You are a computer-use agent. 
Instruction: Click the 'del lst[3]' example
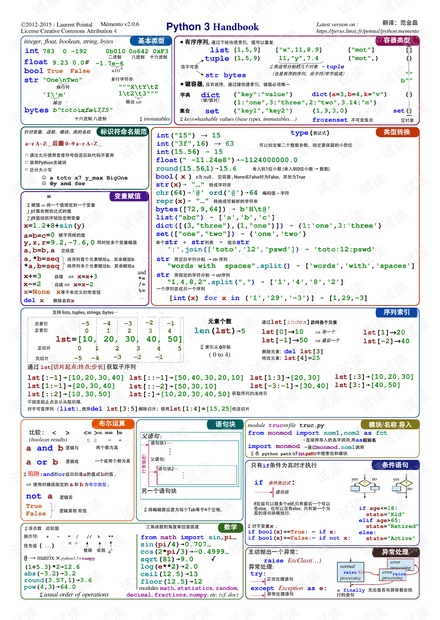303,351
